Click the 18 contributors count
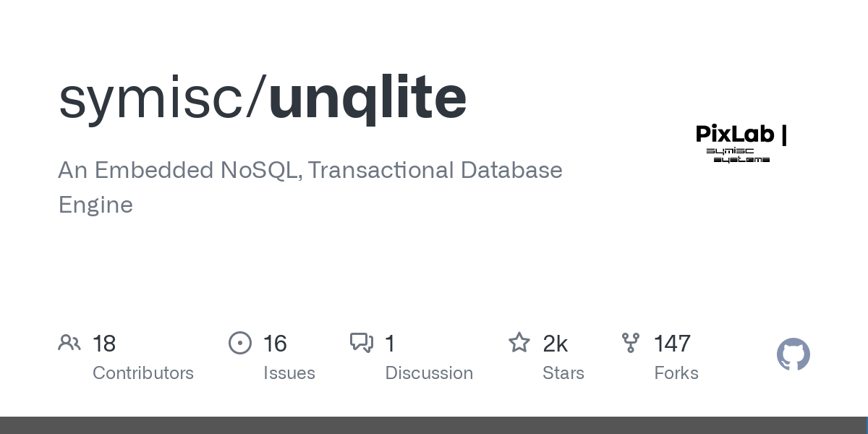 104,344
